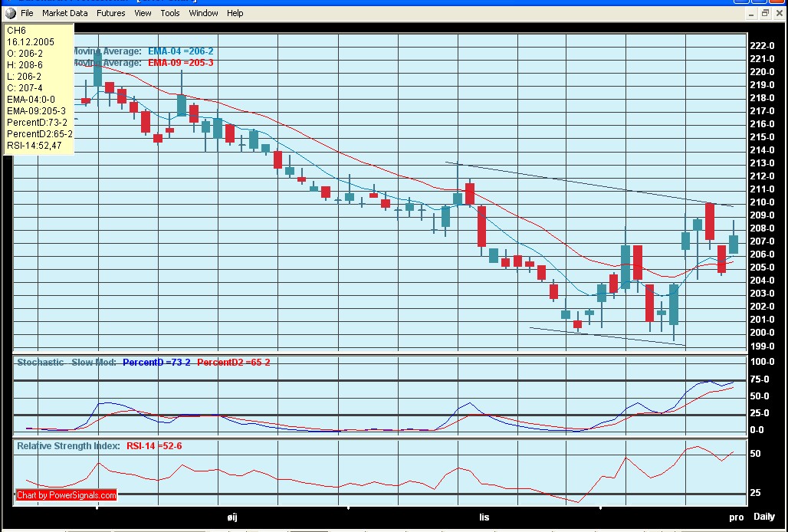
Task: Click the CH6 symbol in the data box
Action: click(x=16, y=31)
